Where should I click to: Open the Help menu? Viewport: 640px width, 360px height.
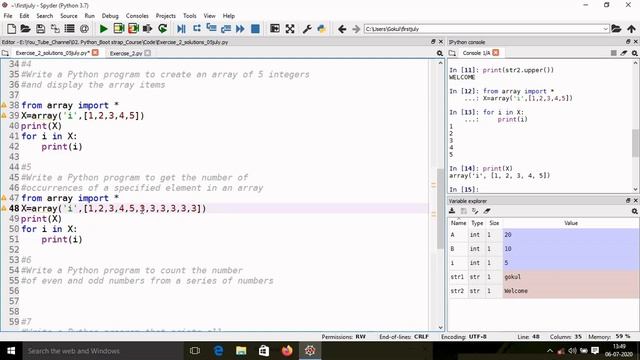[x=229, y=16]
